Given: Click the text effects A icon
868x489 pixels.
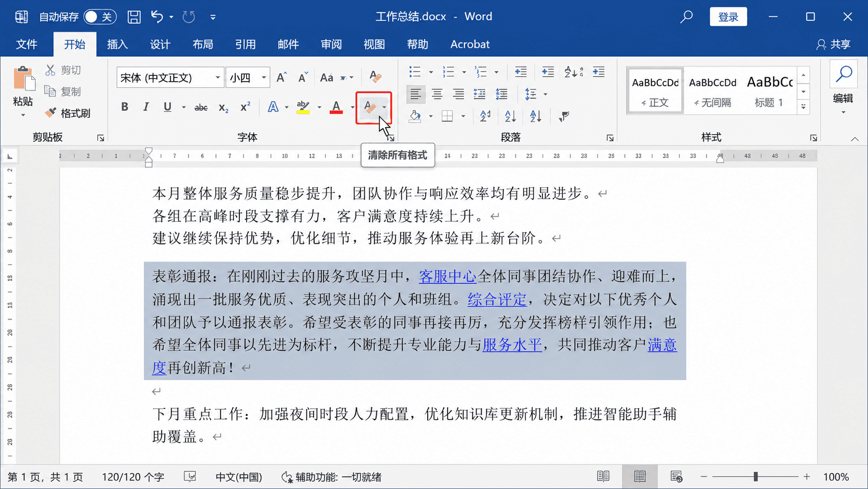Looking at the screenshot, I should pyautogui.click(x=273, y=108).
